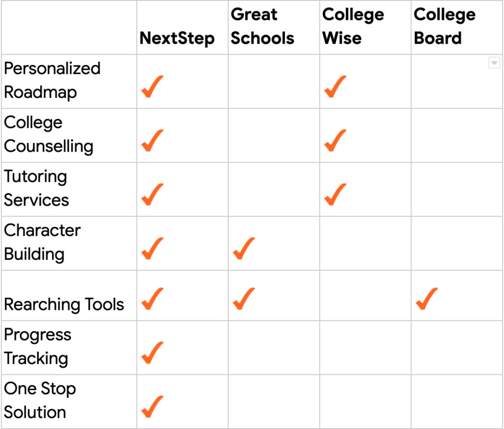
Task: Click the Personalized Roadmap row label
Action: pos(52,80)
